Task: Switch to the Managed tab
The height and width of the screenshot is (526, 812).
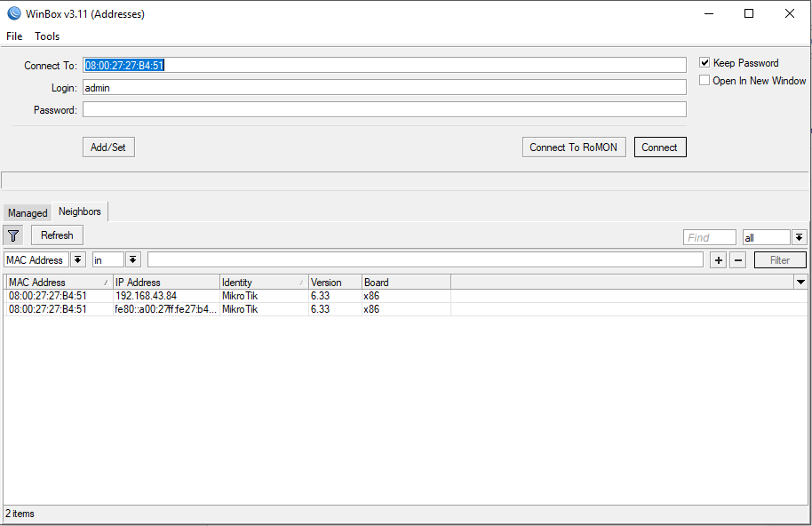Action: [28, 212]
